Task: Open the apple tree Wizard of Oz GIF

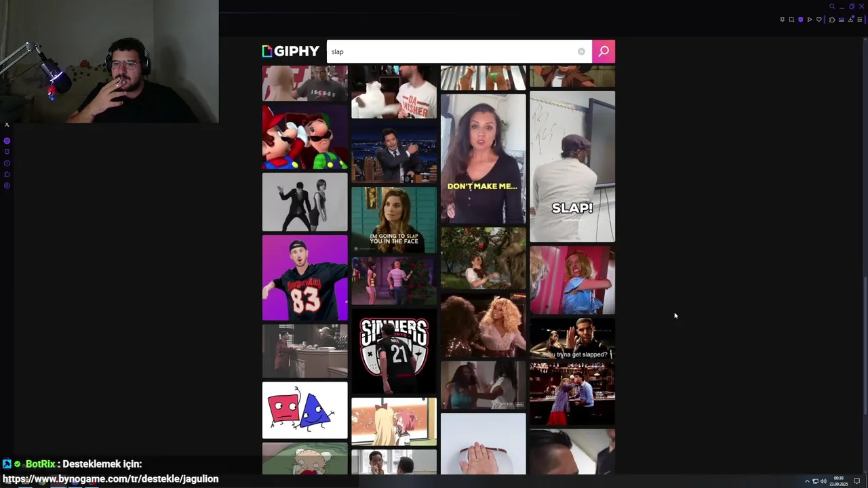Action: 483,258
